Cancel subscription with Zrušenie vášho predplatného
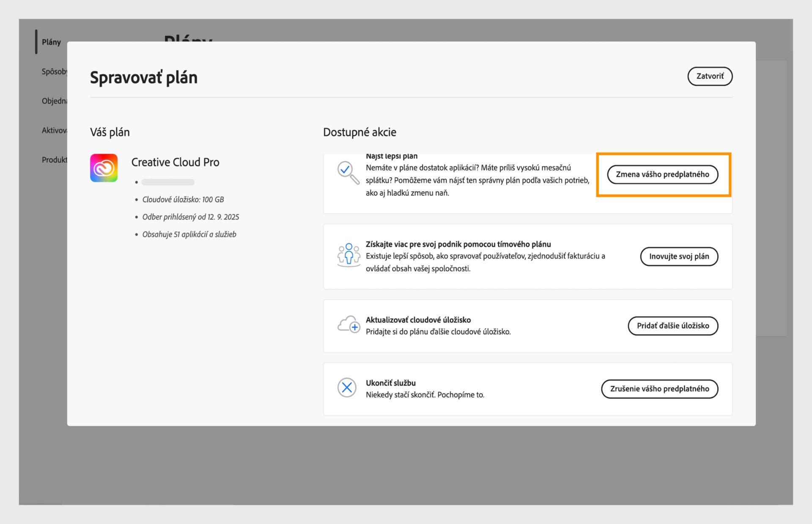Image resolution: width=812 pixels, height=524 pixels. (x=659, y=389)
